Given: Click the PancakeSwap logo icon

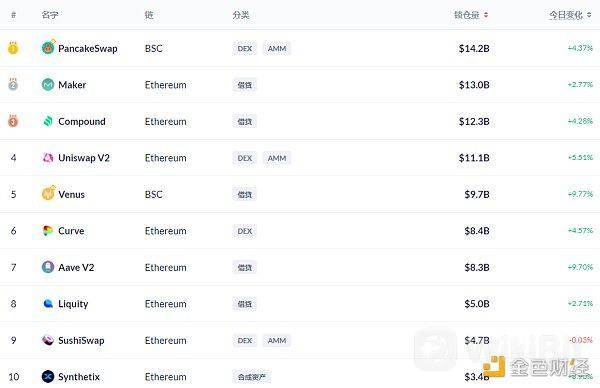Looking at the screenshot, I should click(x=48, y=48).
